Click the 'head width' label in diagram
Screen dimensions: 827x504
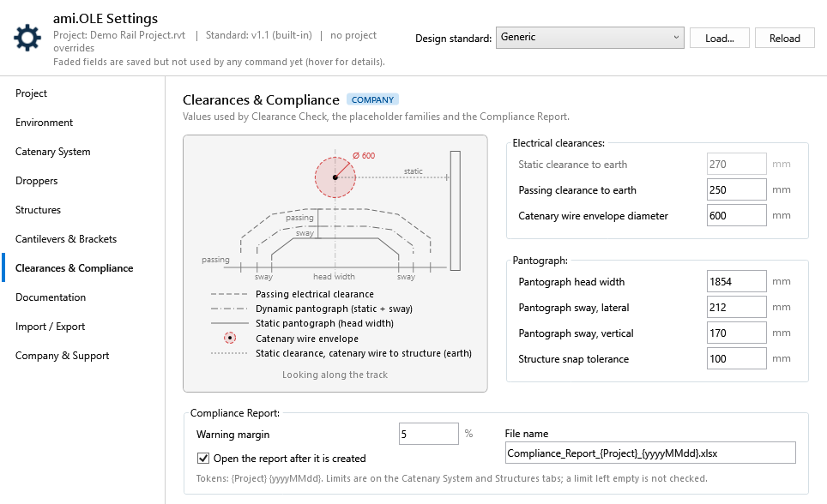(334, 277)
